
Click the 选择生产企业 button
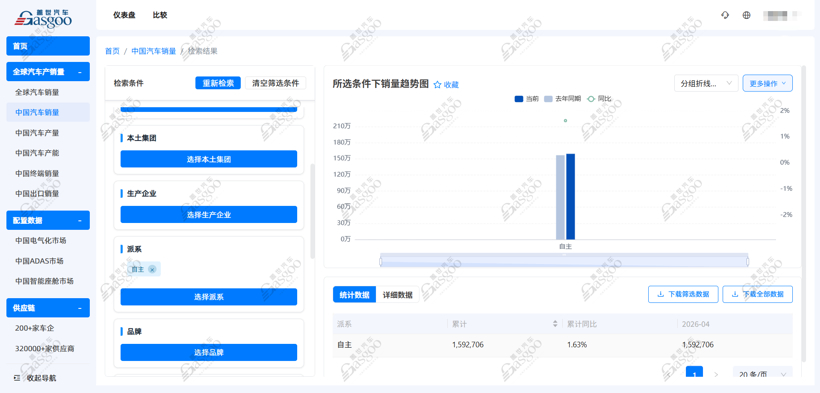point(209,215)
